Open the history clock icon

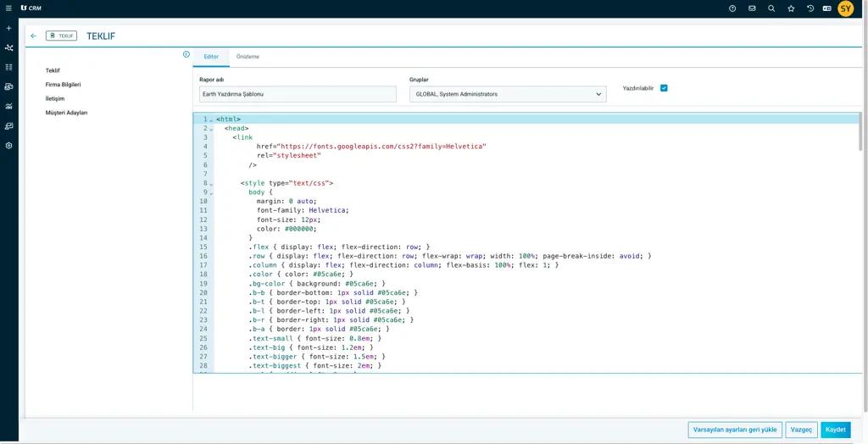(x=810, y=8)
